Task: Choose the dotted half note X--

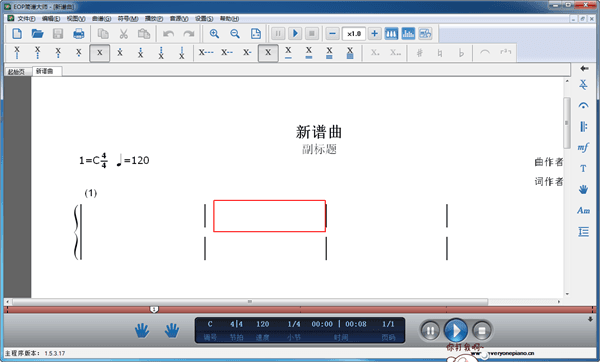Action: (227, 53)
